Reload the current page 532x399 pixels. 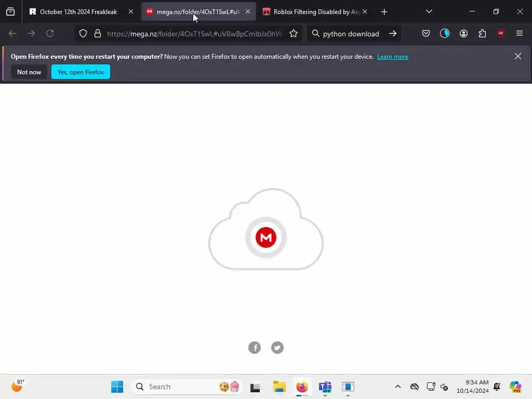pos(50,34)
